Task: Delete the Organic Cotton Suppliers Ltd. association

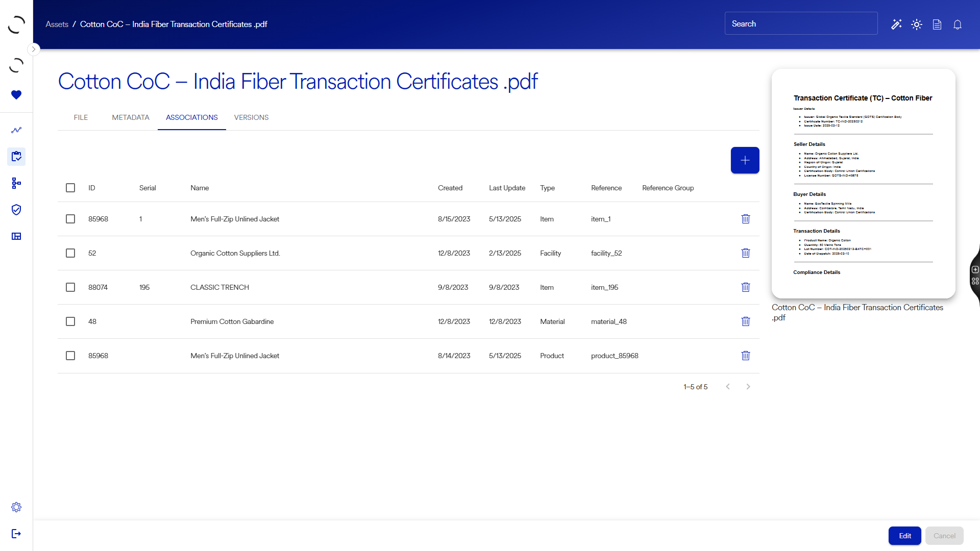Action: tap(745, 253)
